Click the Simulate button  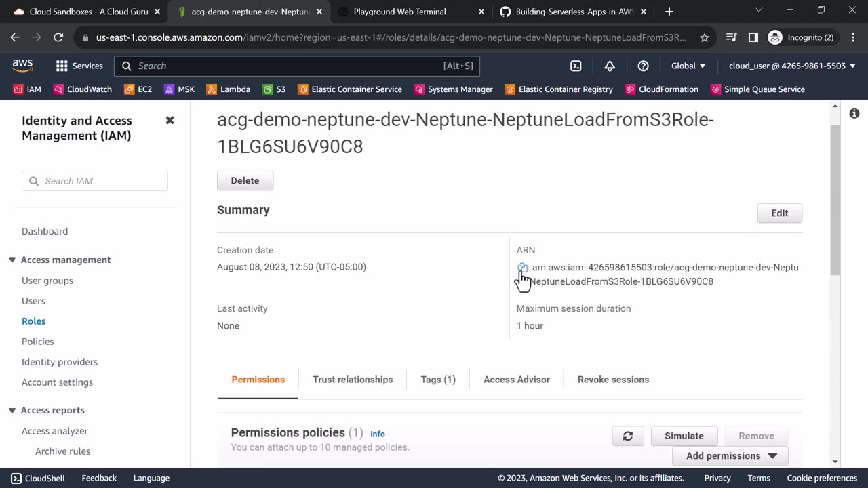point(684,436)
